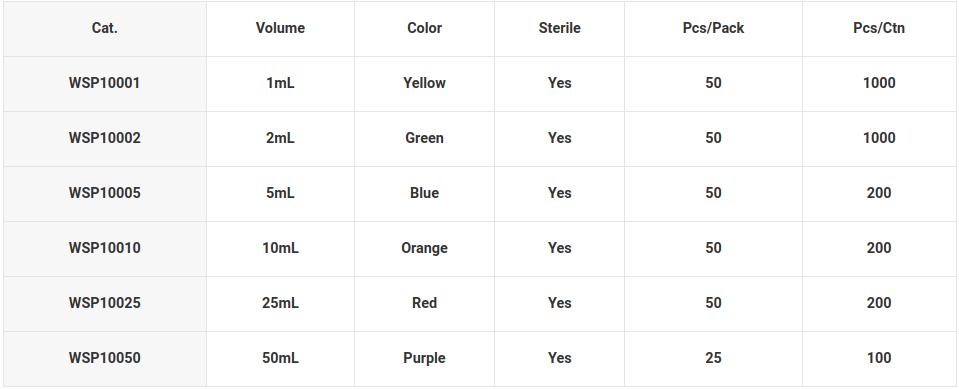Select the Color column header

(424, 28)
